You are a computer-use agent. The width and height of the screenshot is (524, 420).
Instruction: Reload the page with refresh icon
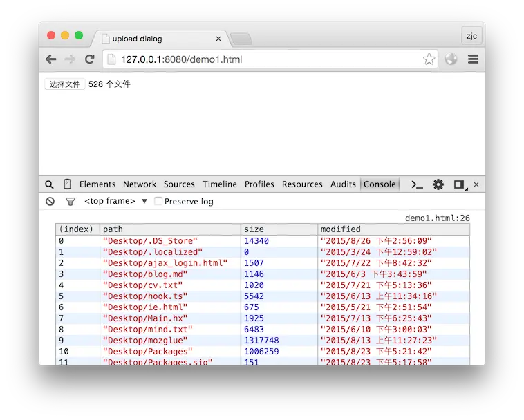point(89,59)
